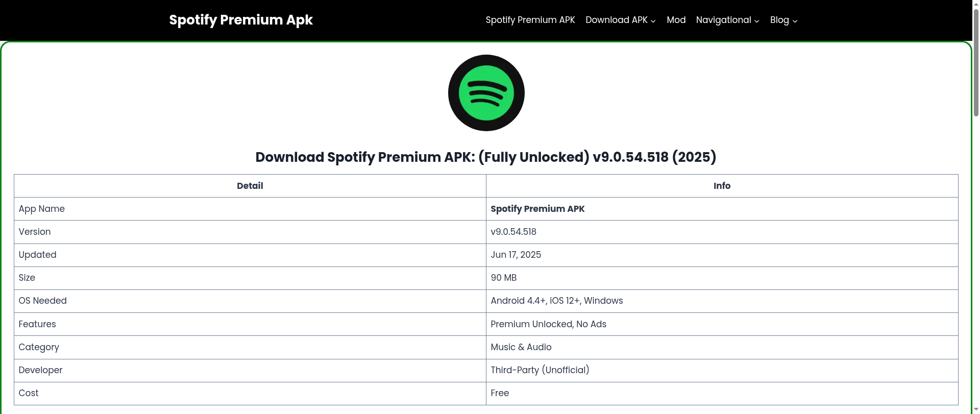Expand the Navigational dropdown chevron
This screenshot has height=414, width=980.
coord(756,21)
